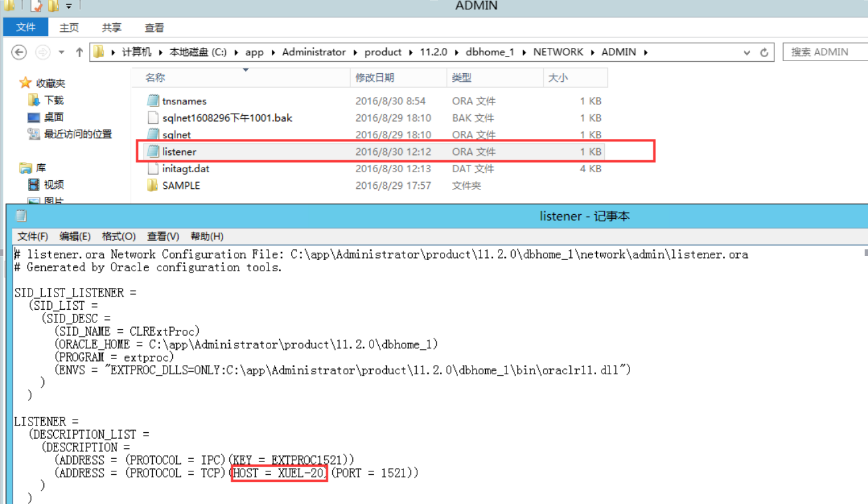Click the listener file name
The width and height of the screenshot is (868, 504).
coord(179,152)
